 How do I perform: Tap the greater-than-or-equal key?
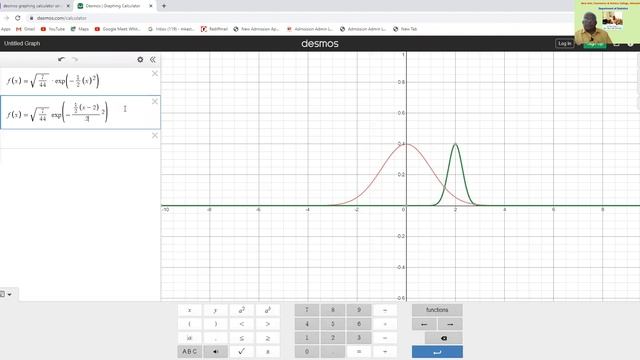(268, 338)
